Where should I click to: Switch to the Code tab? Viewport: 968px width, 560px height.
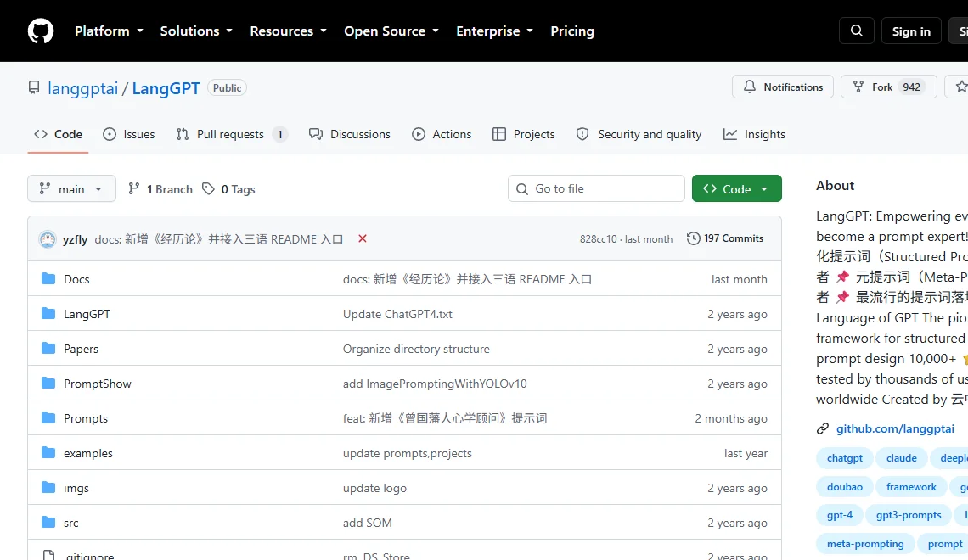coord(58,134)
